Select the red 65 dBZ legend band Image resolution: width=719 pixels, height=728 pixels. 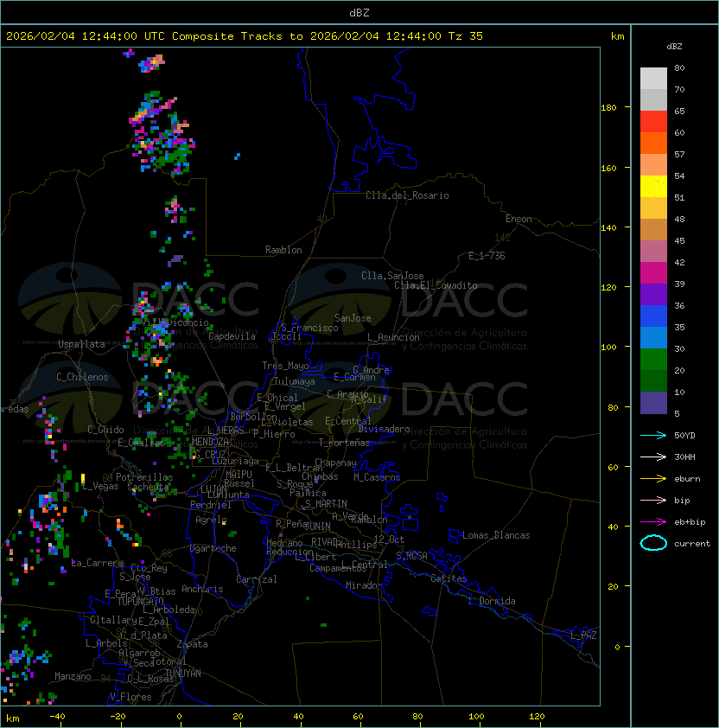coord(653,122)
